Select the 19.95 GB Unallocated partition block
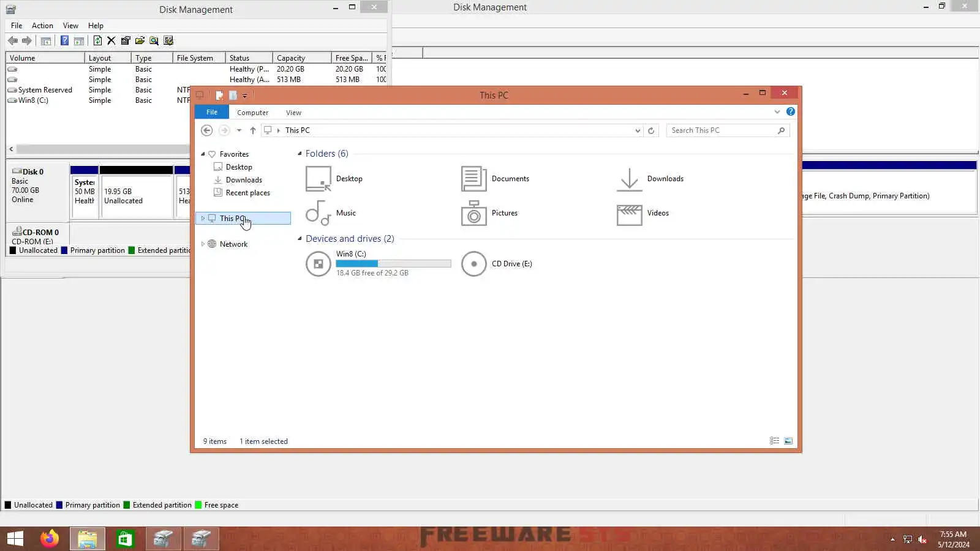The width and height of the screenshot is (980, 551). tap(137, 193)
